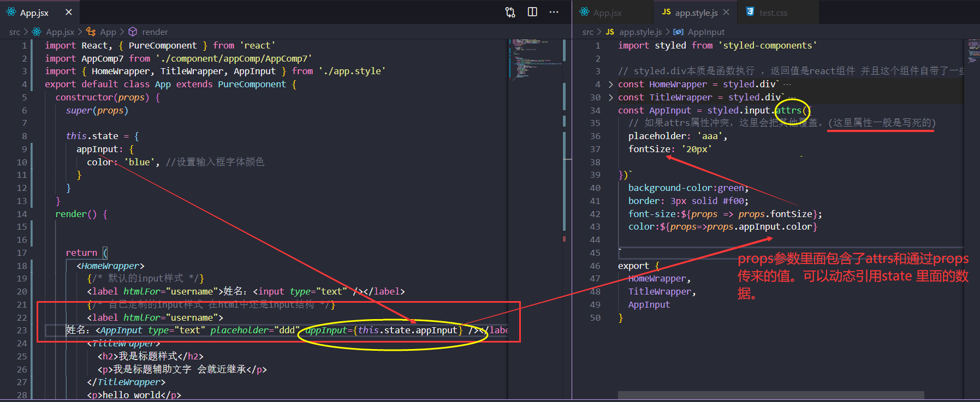
Task: Click 'render()' method on line 14
Action: (76, 214)
